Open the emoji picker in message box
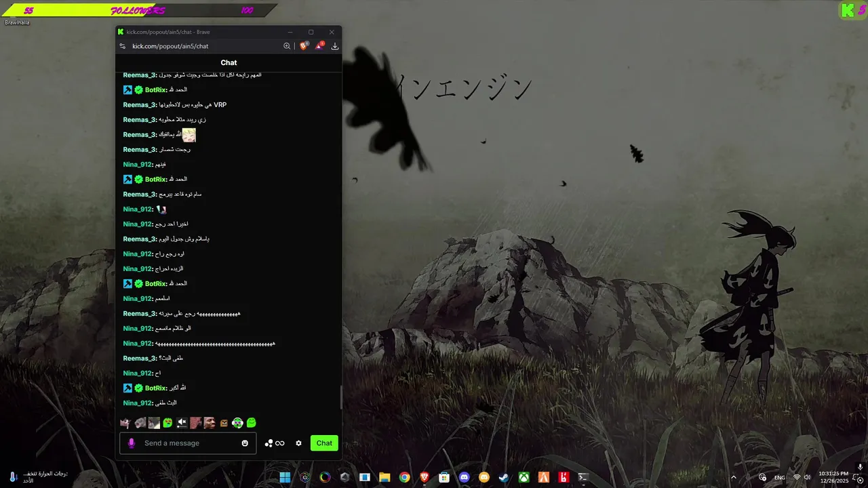This screenshot has height=488, width=868. [x=245, y=443]
